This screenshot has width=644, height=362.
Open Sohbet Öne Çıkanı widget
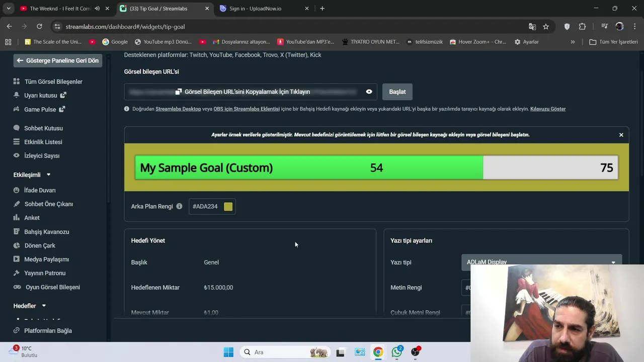click(x=48, y=204)
